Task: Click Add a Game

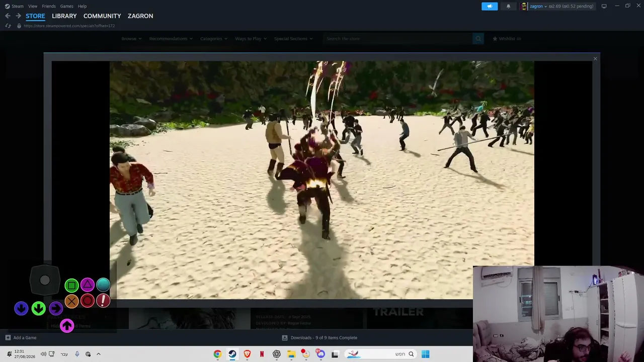Action: (21, 338)
